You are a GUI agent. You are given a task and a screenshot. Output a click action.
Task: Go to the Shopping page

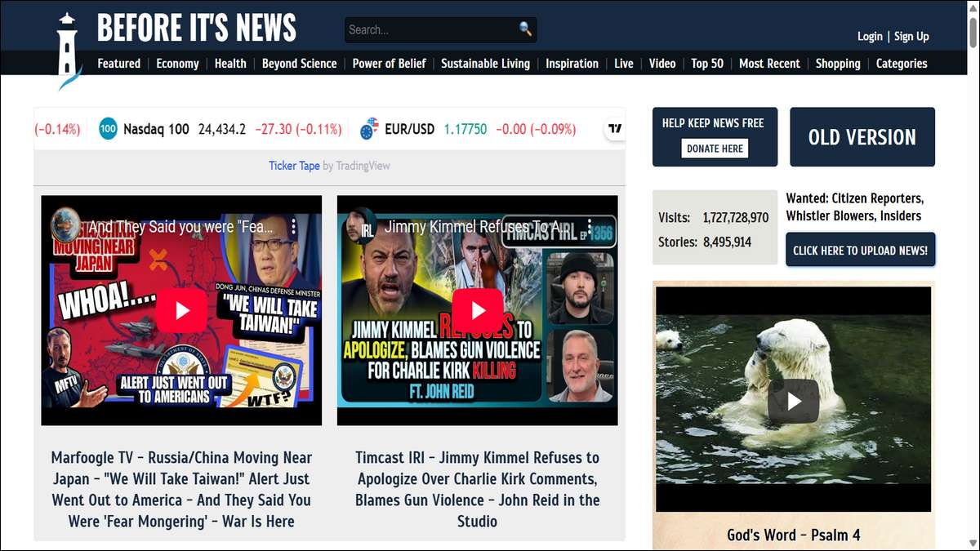[838, 63]
